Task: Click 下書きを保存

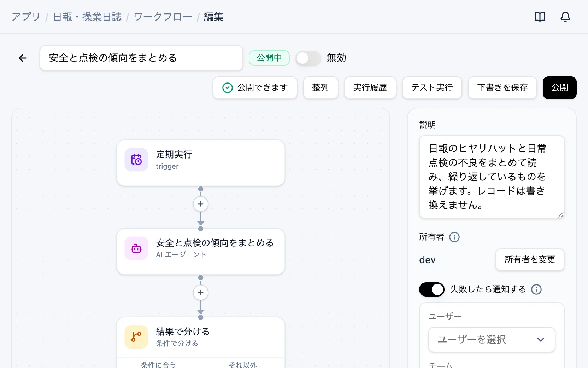Action: tap(502, 87)
